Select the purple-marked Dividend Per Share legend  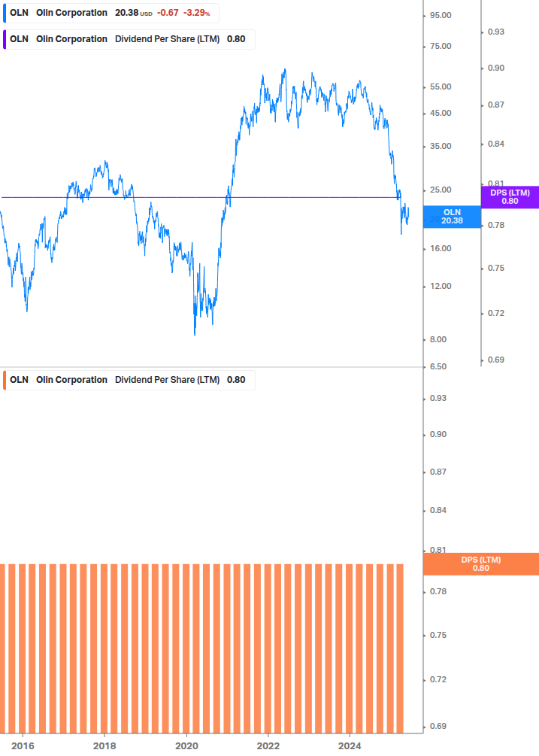pos(129,40)
